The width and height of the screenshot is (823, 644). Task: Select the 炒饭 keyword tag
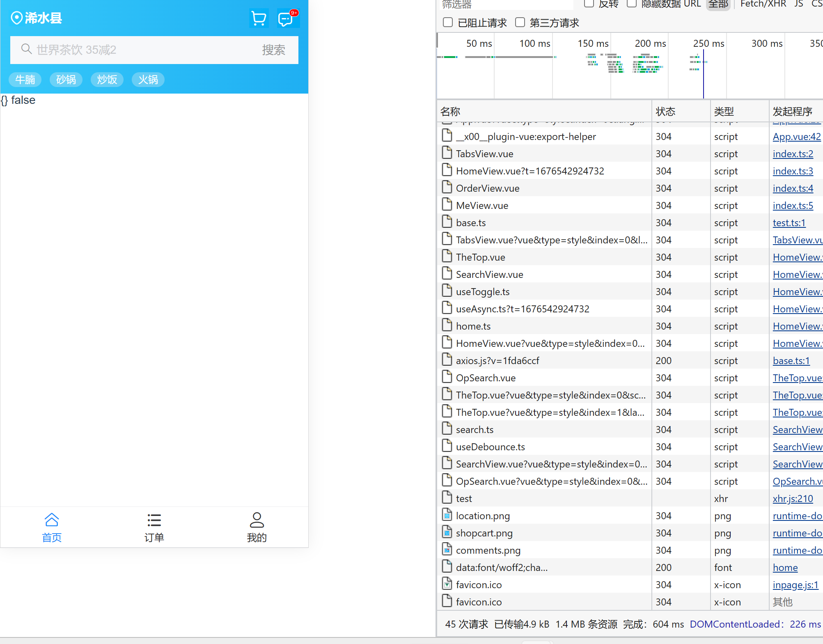click(x=107, y=79)
